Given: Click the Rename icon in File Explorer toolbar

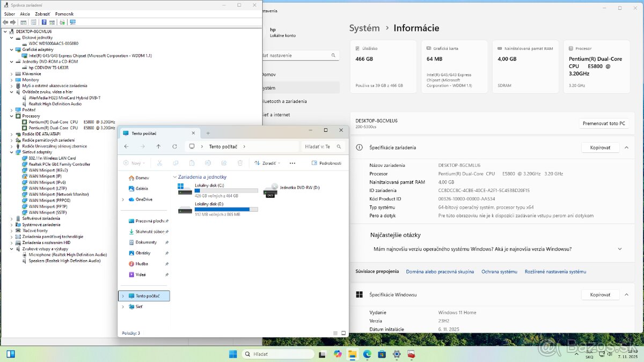Looking at the screenshot, I should click(207, 162).
